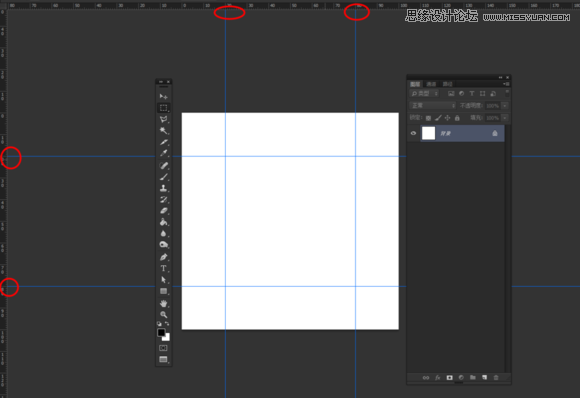Add a layer style with fx button

point(438,378)
